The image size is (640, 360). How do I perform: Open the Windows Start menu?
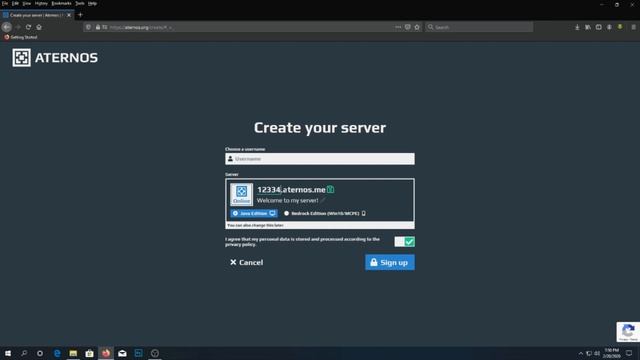(x=8, y=353)
